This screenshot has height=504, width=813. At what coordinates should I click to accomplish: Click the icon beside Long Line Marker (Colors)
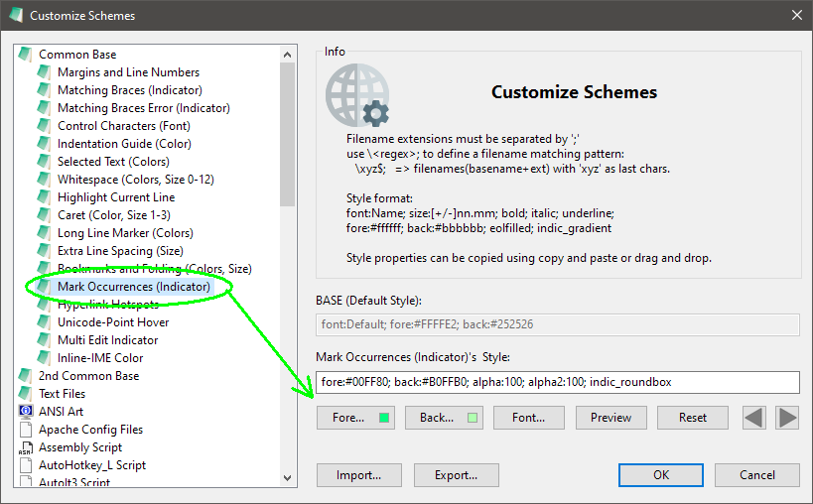pos(44,232)
